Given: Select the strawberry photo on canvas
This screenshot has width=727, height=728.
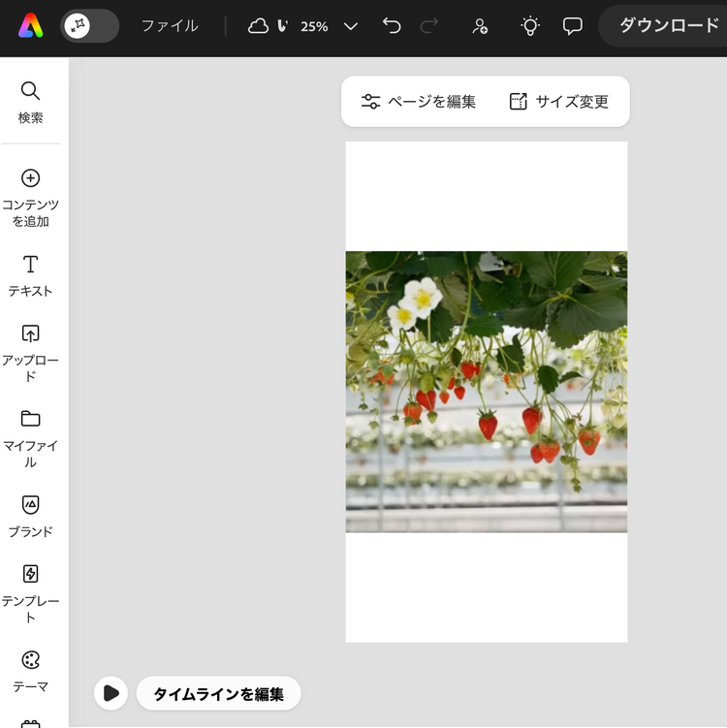Looking at the screenshot, I should [486, 392].
